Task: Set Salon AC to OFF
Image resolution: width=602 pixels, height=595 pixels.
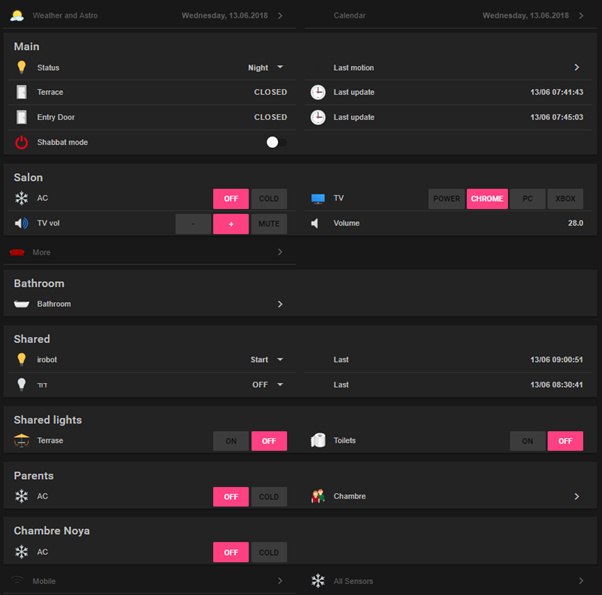Action: (x=231, y=198)
